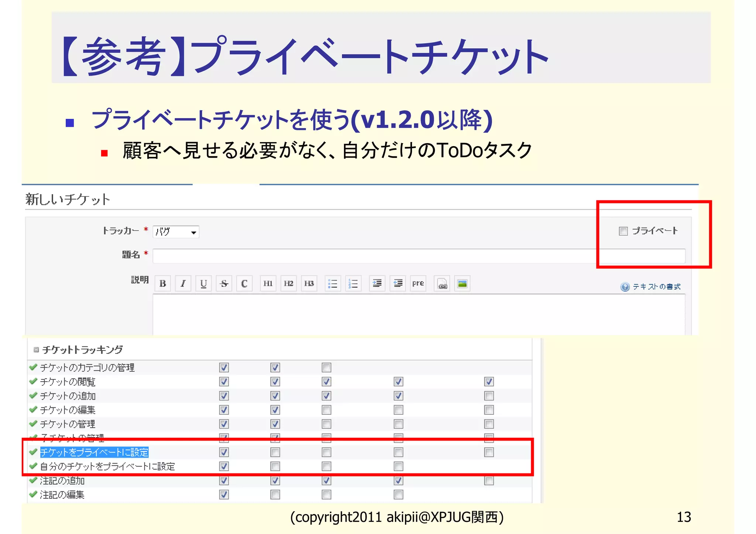
Task: Click the Bold formatting button
Action: pyautogui.click(x=162, y=283)
